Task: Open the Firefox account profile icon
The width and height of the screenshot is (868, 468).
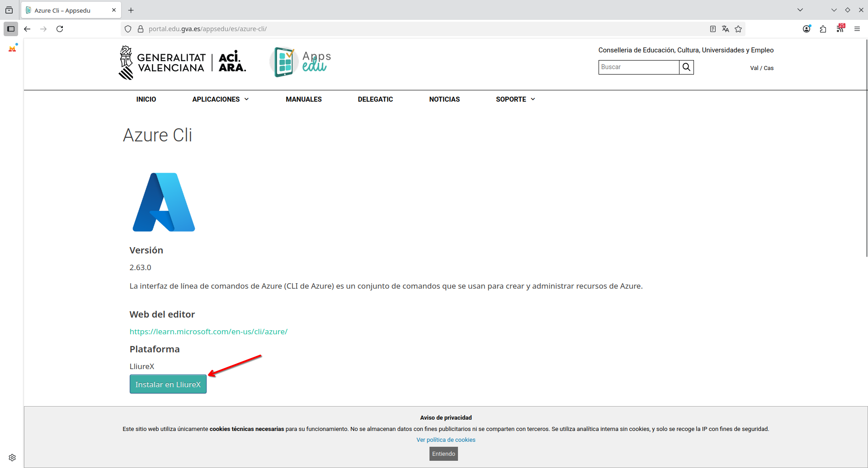Action: point(807,29)
